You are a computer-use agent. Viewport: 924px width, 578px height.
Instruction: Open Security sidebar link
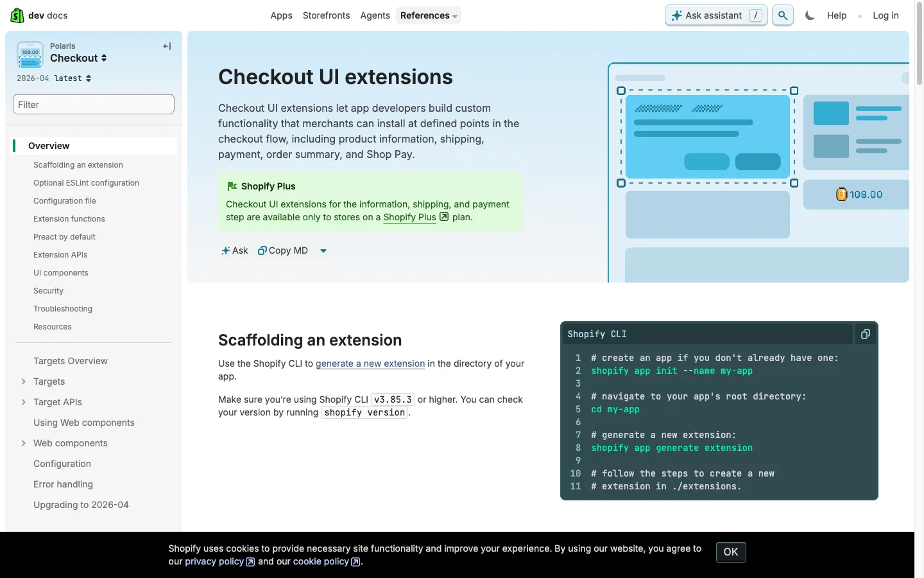tap(48, 291)
